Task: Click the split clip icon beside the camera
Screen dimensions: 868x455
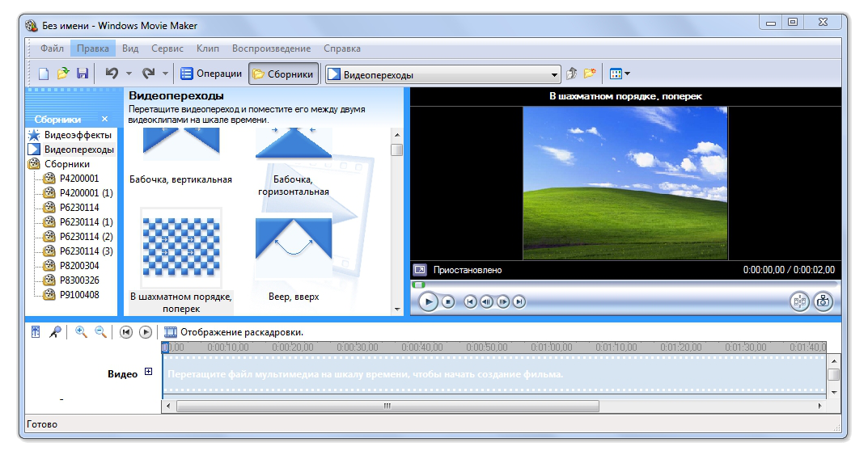Action: click(x=799, y=301)
